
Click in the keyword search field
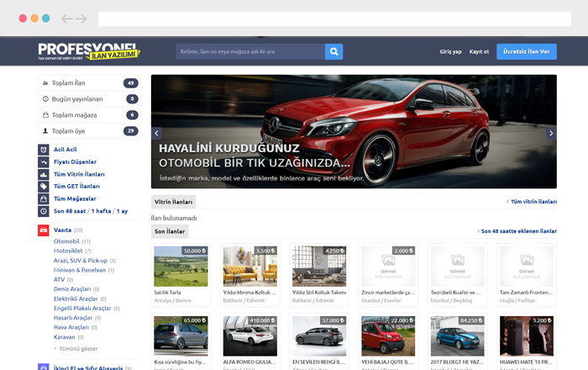coord(250,52)
